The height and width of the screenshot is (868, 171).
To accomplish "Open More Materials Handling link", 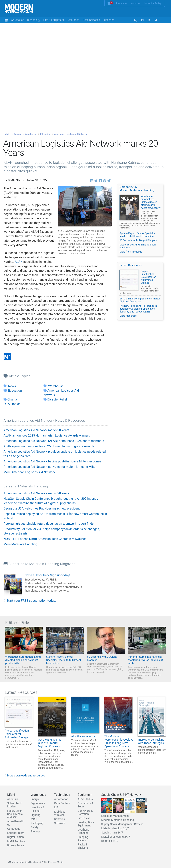I will tap(20, 544).
